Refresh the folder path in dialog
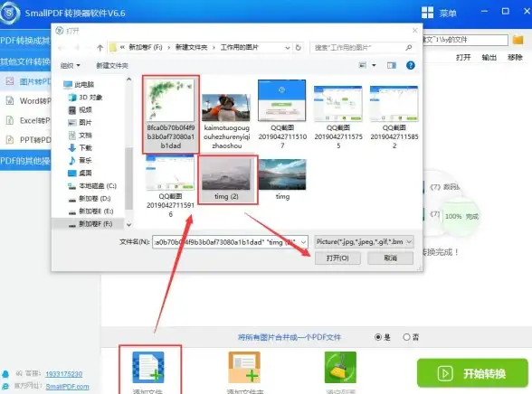532x394 pixels. coord(299,48)
